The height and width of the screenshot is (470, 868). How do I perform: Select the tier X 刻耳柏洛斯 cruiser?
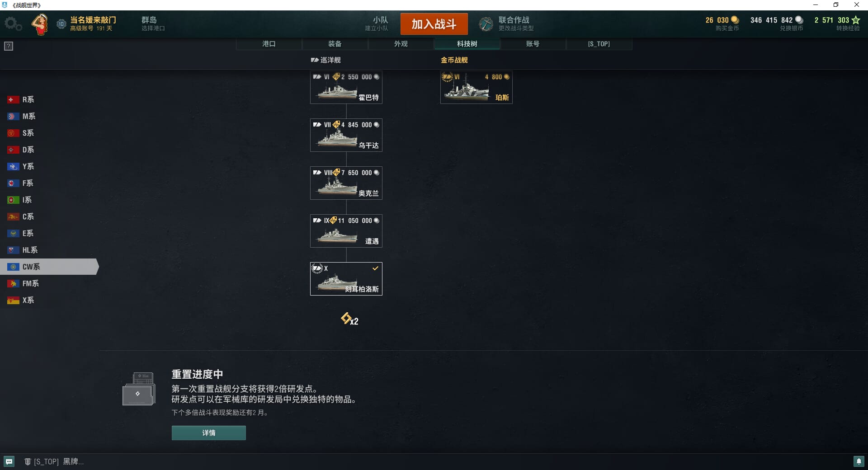[x=346, y=279]
